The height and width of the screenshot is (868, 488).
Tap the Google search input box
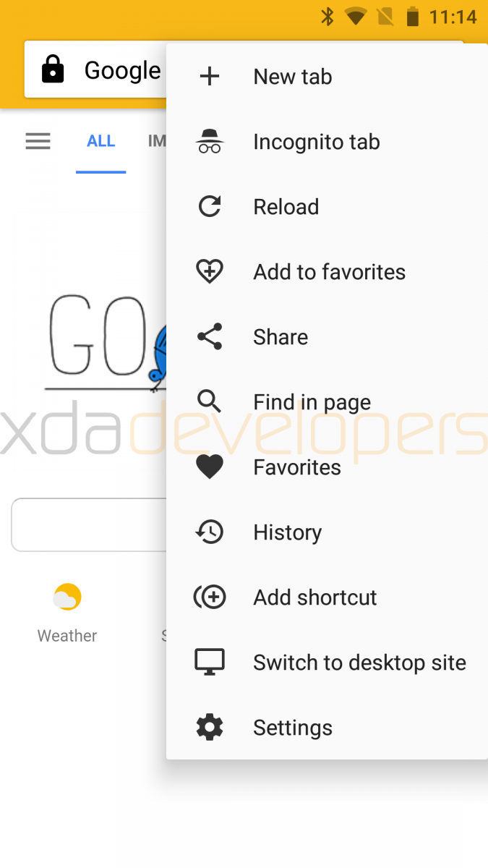tap(90, 524)
